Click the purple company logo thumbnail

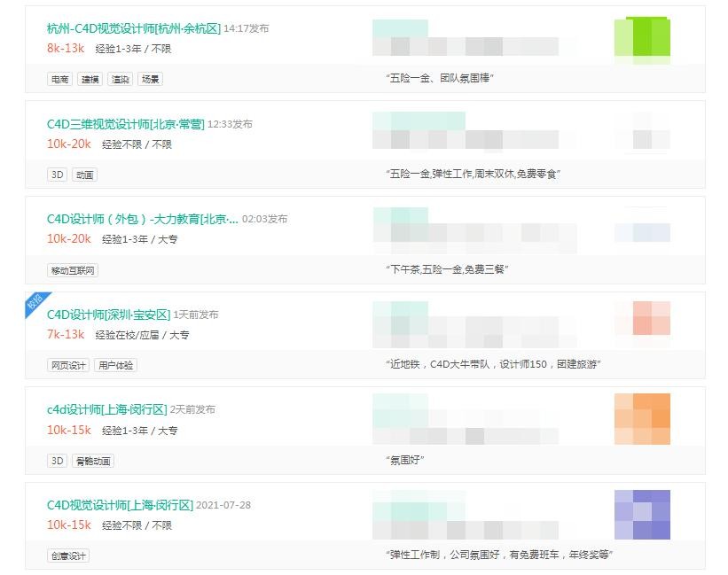tap(642, 515)
